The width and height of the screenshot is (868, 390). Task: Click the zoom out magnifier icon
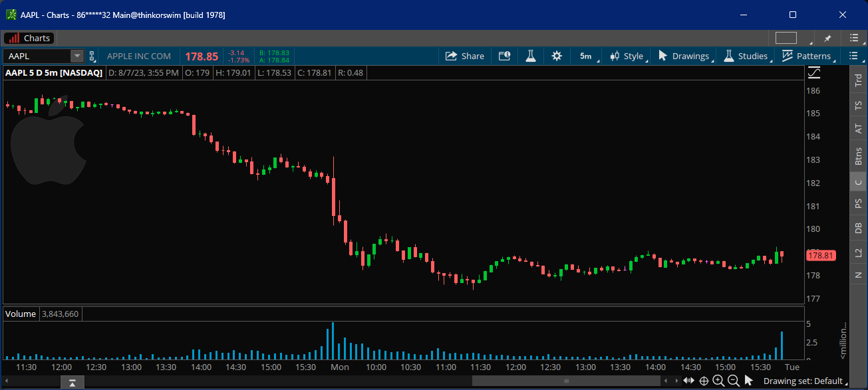pyautogui.click(x=734, y=381)
